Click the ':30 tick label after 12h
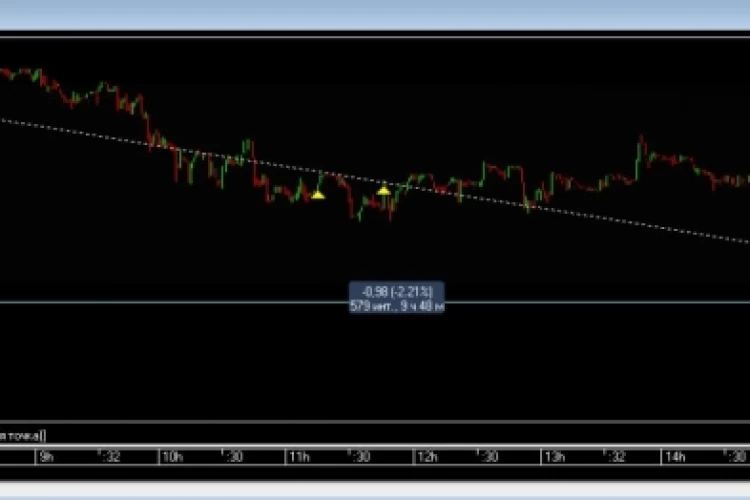Screen dimensions: 750x500 pos(487,456)
